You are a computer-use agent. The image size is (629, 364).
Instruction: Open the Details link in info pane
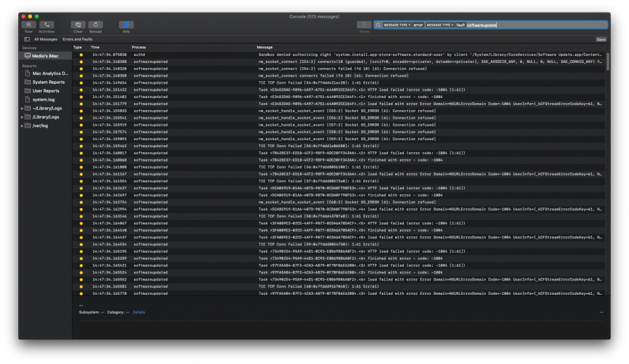(x=139, y=312)
